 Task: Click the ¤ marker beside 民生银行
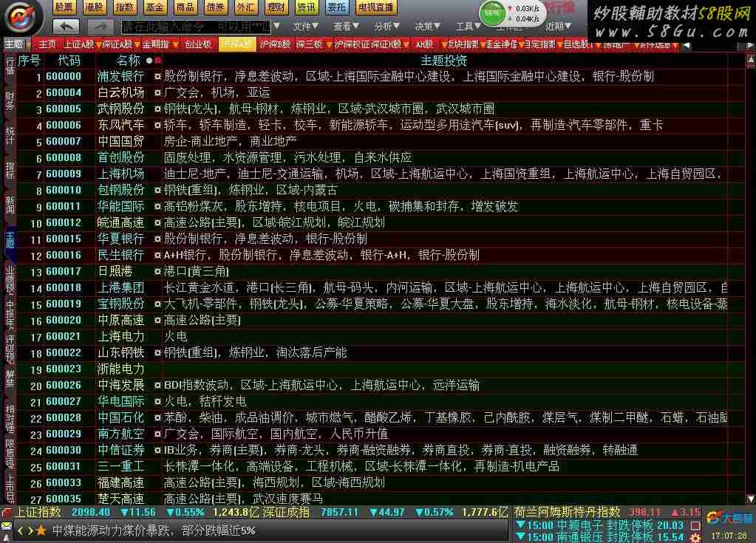(x=157, y=256)
